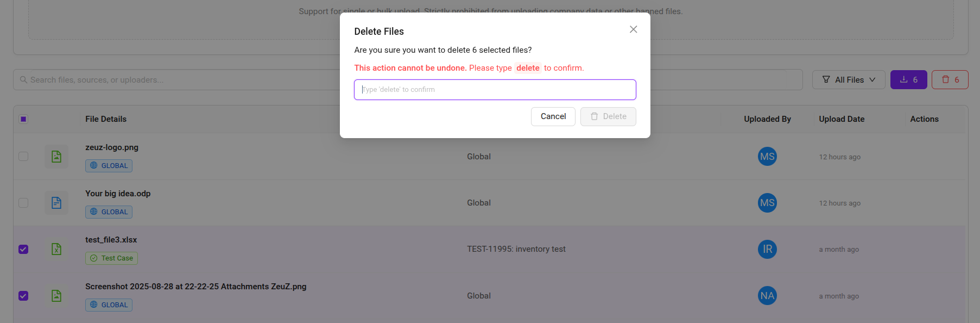Open the All Files filter dropdown
This screenshot has width=980, height=323.
(849, 80)
